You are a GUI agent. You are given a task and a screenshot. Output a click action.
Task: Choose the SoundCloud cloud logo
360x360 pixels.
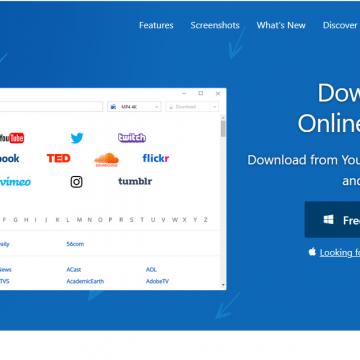106,160
